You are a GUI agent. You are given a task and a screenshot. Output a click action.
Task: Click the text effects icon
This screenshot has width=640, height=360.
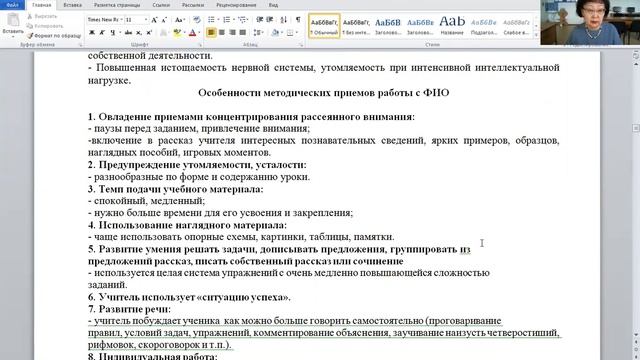pyautogui.click(x=164, y=33)
